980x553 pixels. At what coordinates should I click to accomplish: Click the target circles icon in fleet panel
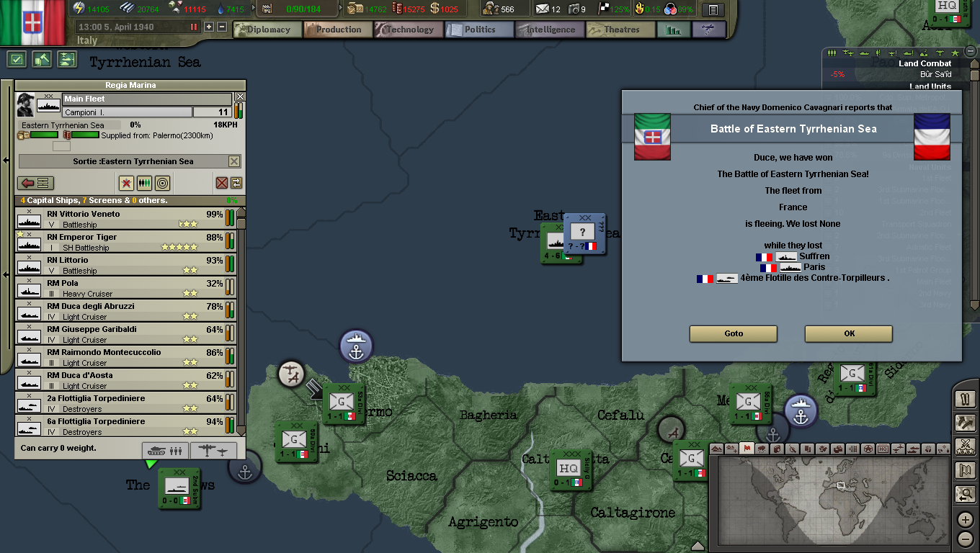point(163,183)
